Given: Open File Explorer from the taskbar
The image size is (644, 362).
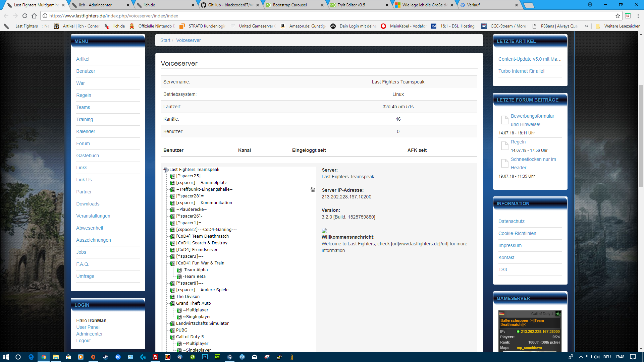Looking at the screenshot, I should 56,357.
